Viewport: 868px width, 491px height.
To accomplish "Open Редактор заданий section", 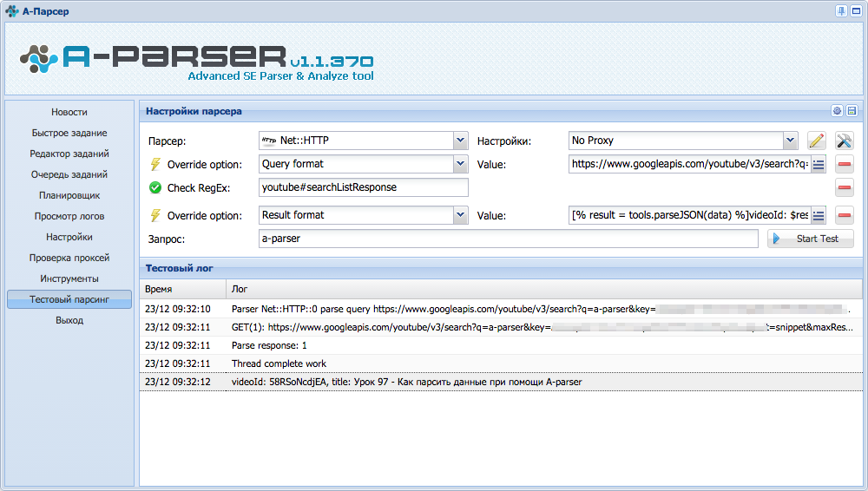I will tap(69, 154).
